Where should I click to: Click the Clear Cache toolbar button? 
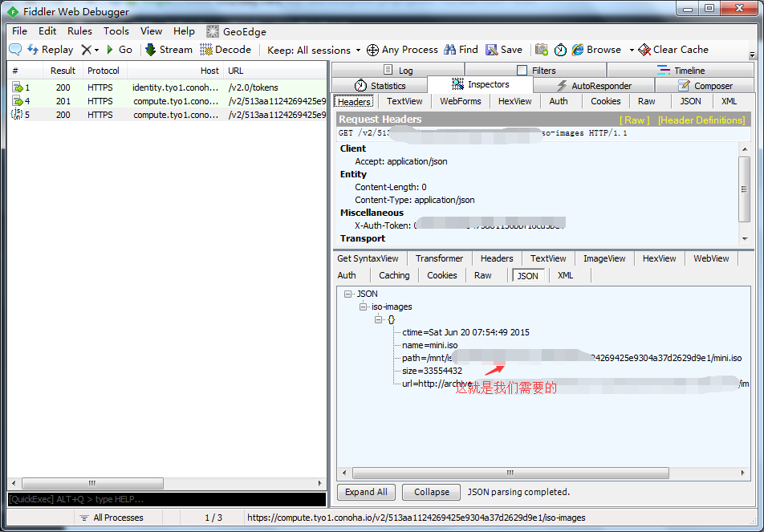click(x=673, y=50)
